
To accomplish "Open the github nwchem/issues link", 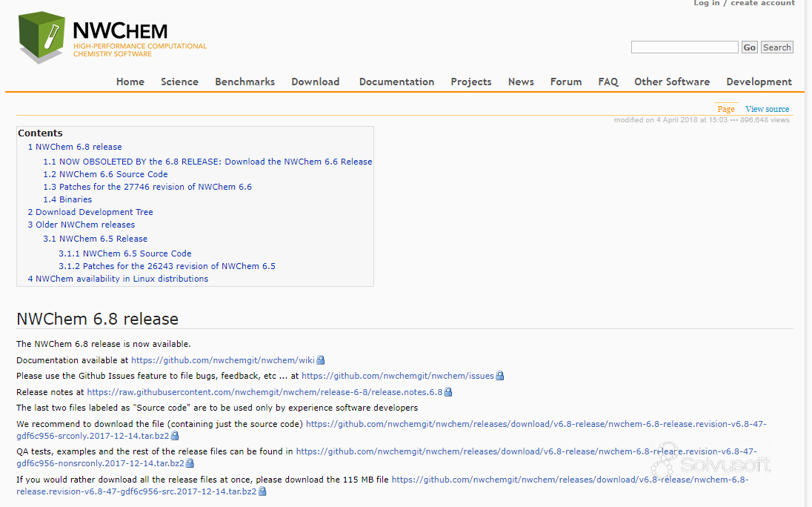I will [x=398, y=376].
